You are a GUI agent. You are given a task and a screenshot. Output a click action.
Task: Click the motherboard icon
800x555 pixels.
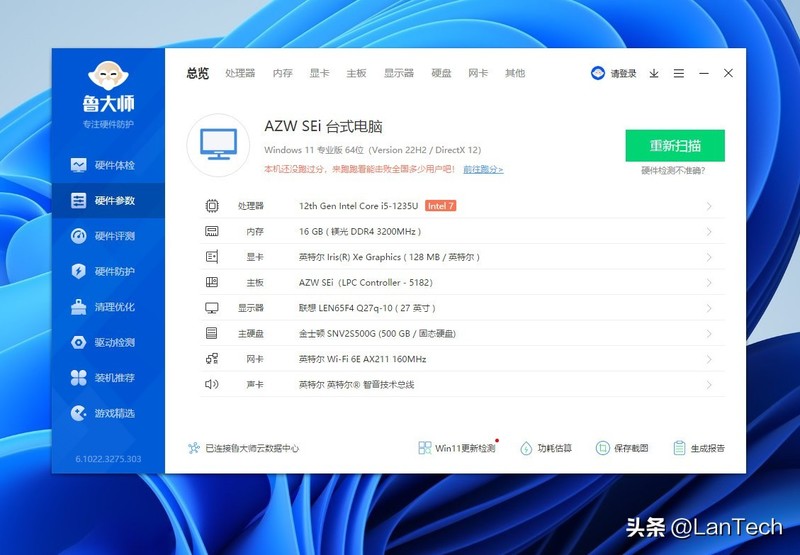pos(212,282)
